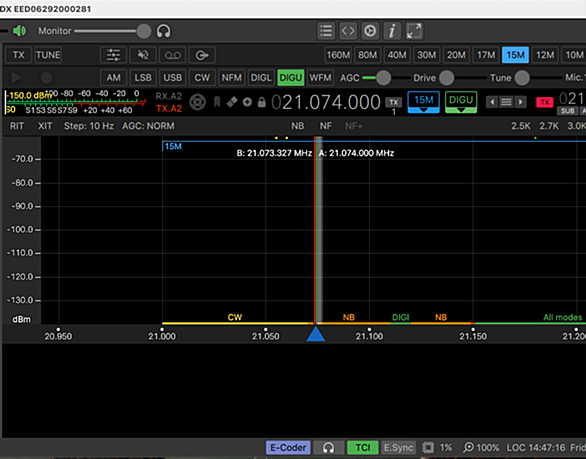
Task: Open the AGC: NORM selector
Action: tap(148, 126)
